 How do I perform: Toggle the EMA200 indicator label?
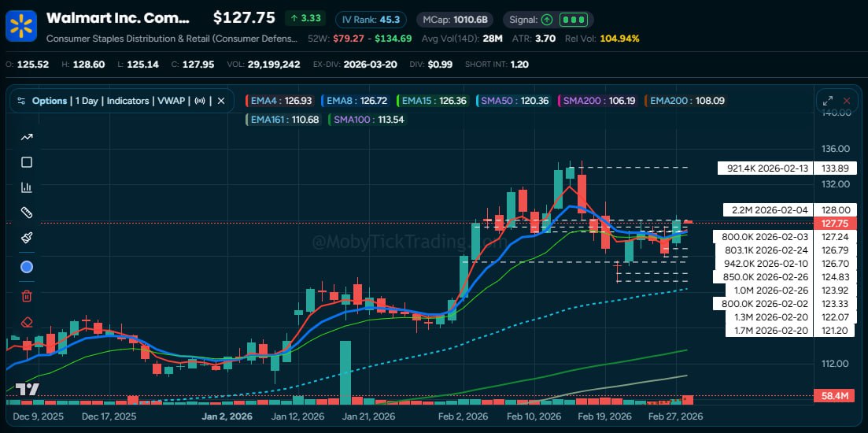(685, 101)
